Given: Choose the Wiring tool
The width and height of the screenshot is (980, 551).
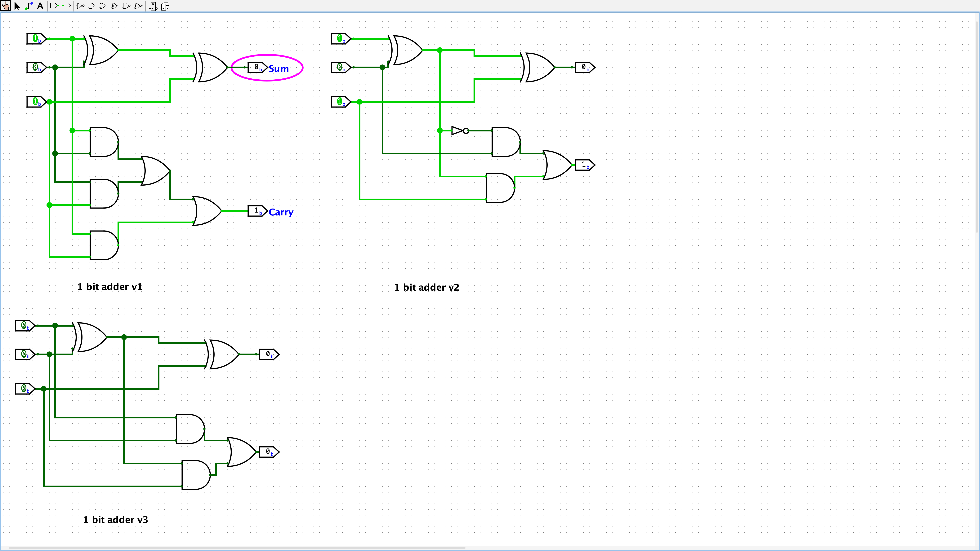Looking at the screenshot, I should 29,6.
